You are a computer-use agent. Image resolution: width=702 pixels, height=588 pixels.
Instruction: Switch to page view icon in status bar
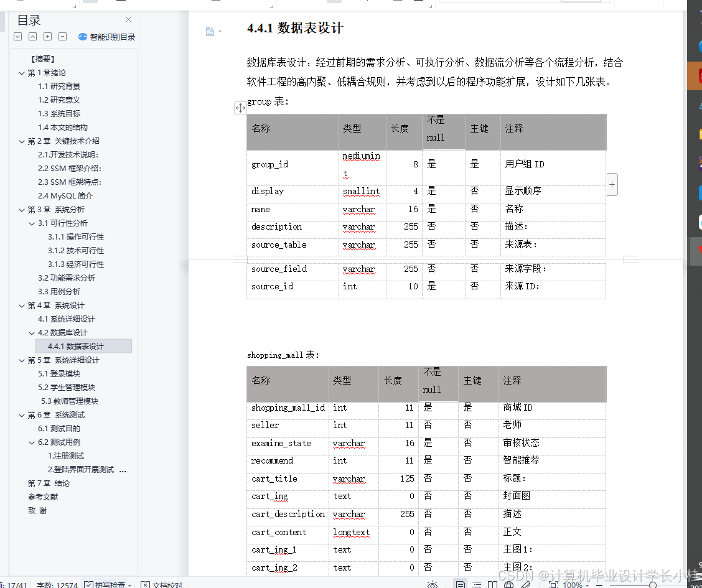460,584
